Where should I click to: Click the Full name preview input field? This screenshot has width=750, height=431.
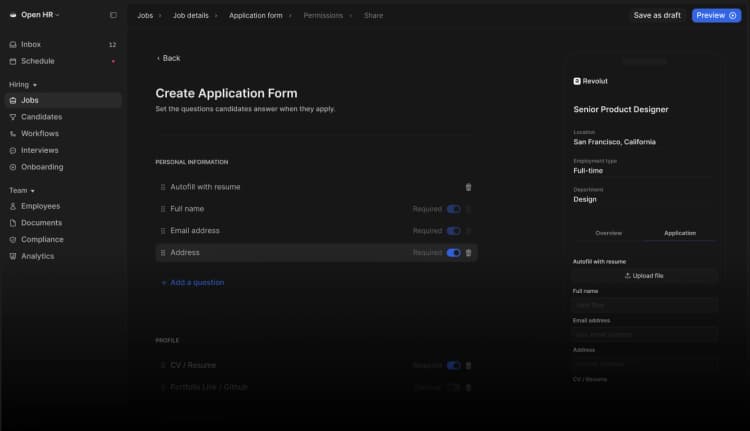(x=644, y=305)
